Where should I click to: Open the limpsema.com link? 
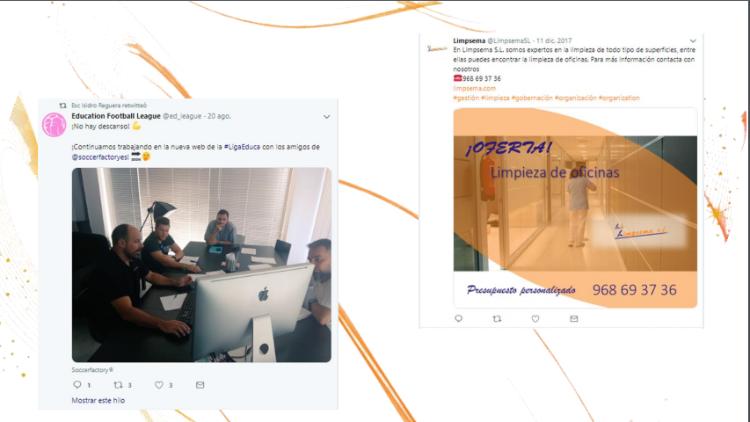pos(474,89)
